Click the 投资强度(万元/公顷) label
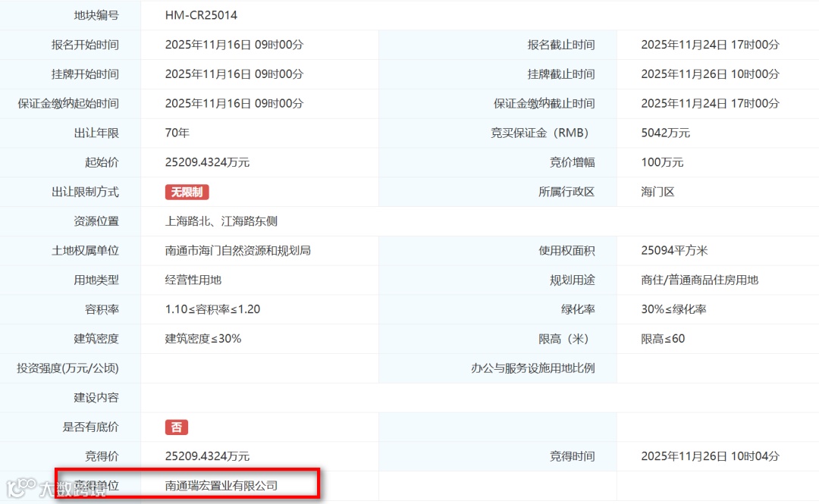This screenshot has height=504, width=819. pos(68,368)
